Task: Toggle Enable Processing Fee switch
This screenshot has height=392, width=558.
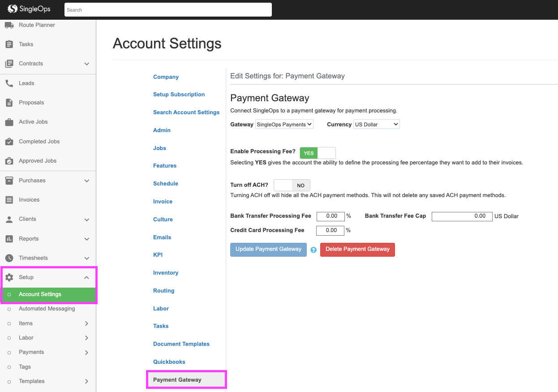Action: [x=317, y=153]
